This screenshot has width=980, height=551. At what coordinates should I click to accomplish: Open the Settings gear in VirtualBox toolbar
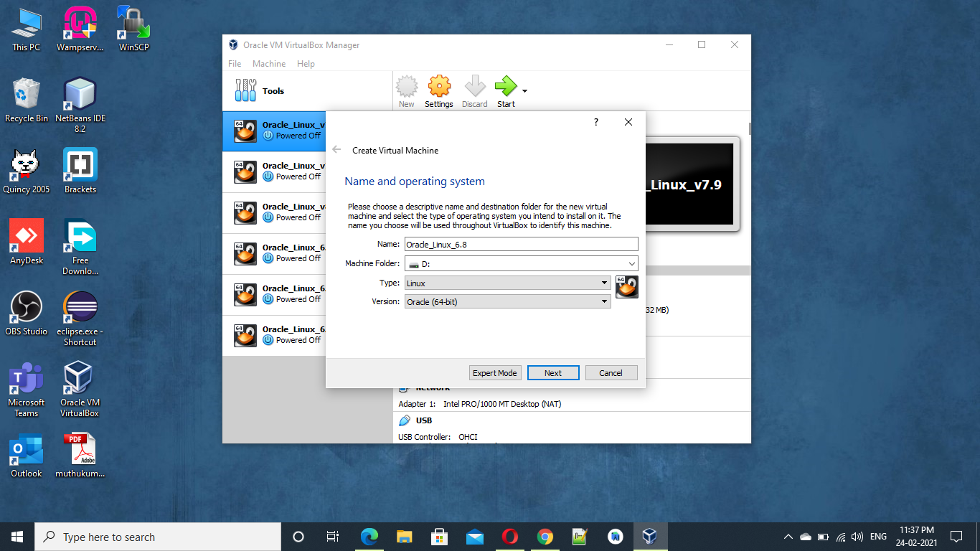tap(439, 92)
